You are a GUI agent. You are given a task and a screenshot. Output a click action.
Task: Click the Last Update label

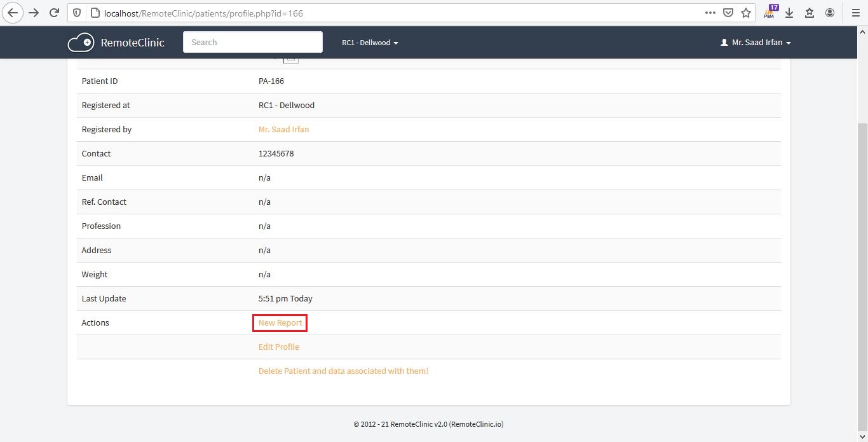104,299
